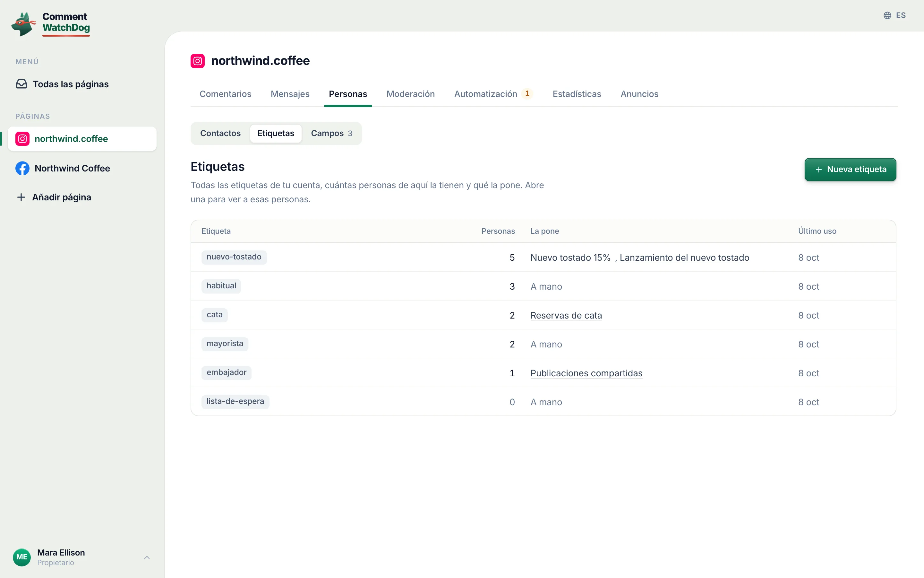Viewport: 924px width, 578px height.
Task: Click the La pone column header
Action: (544, 231)
